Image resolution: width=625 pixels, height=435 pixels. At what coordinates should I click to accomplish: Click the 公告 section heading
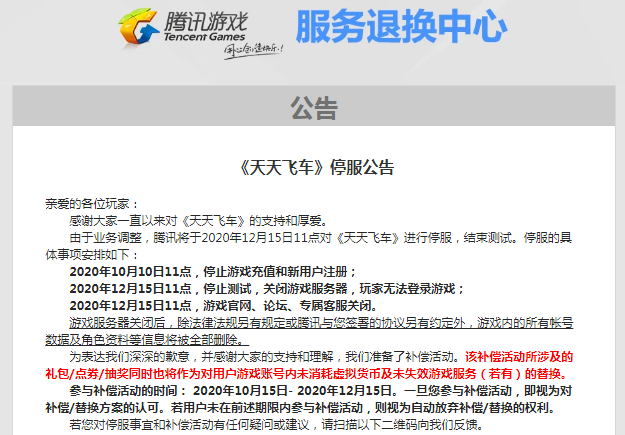314,108
